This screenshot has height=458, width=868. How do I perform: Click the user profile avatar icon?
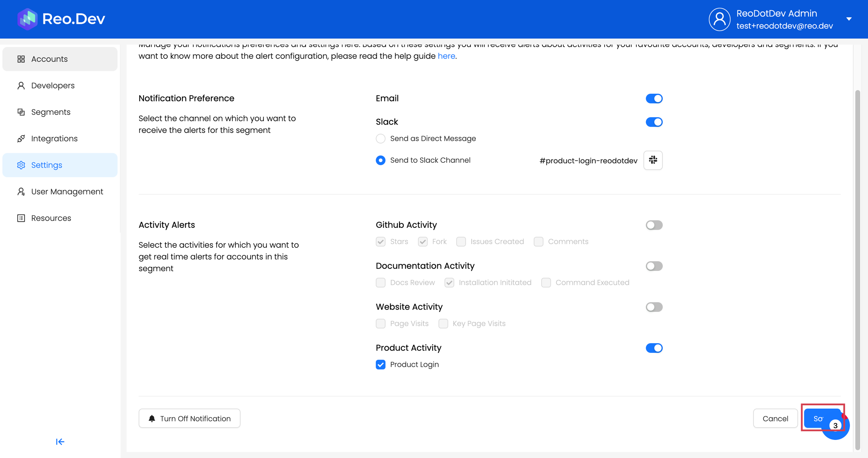click(x=719, y=19)
